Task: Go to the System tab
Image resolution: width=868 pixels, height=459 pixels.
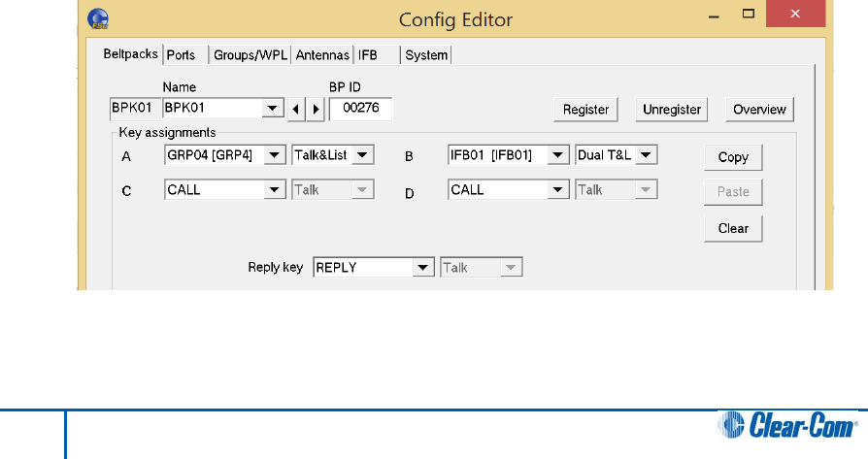Action: click(x=426, y=54)
